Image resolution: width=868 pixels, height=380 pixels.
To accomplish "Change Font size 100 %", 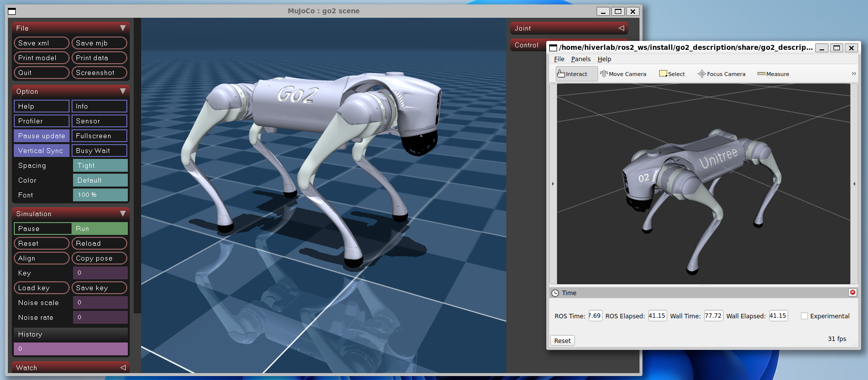I will click(x=100, y=195).
